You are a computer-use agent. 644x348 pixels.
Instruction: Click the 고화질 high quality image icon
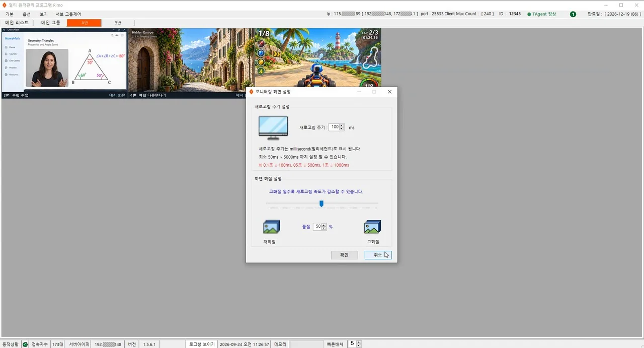tap(372, 227)
